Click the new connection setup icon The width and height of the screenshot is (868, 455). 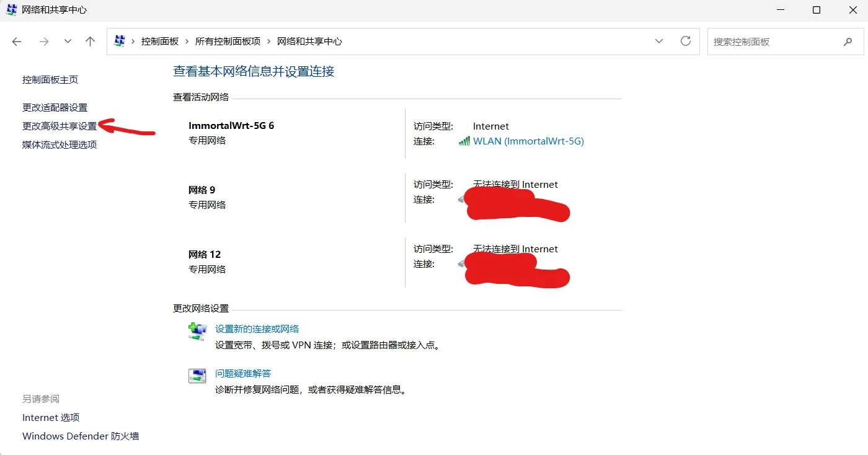pyautogui.click(x=197, y=331)
